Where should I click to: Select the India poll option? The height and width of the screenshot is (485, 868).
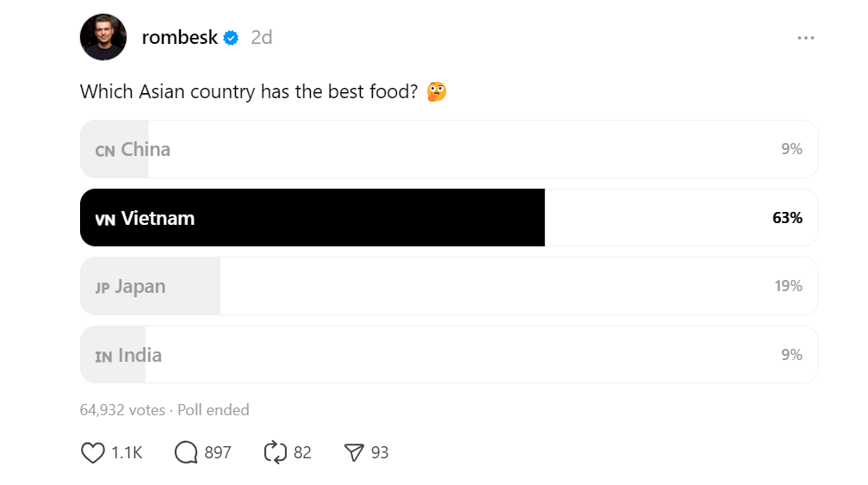pos(449,355)
